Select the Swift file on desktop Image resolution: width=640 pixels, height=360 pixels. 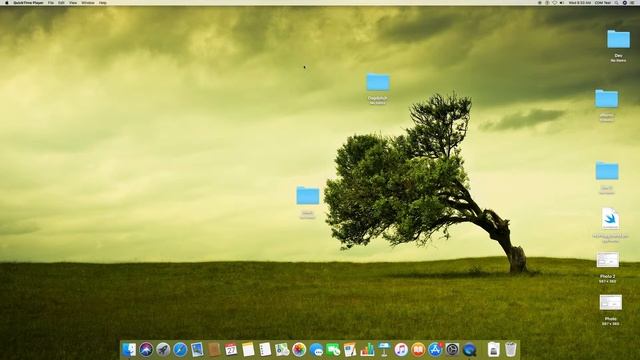coord(610,219)
